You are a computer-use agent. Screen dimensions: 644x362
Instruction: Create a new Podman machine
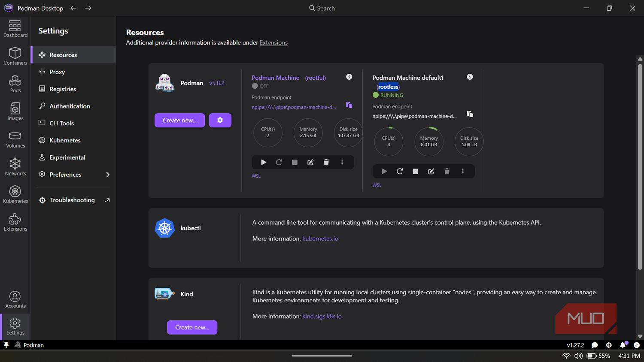179,121
